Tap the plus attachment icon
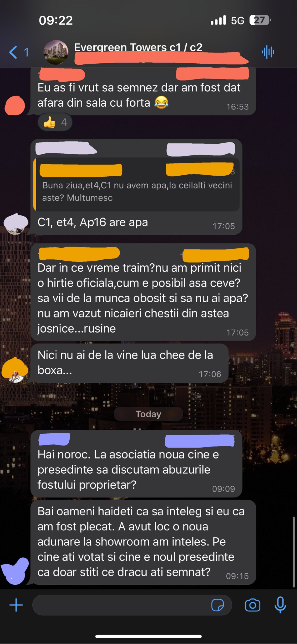Screen dimensions: 297x644 16,605
